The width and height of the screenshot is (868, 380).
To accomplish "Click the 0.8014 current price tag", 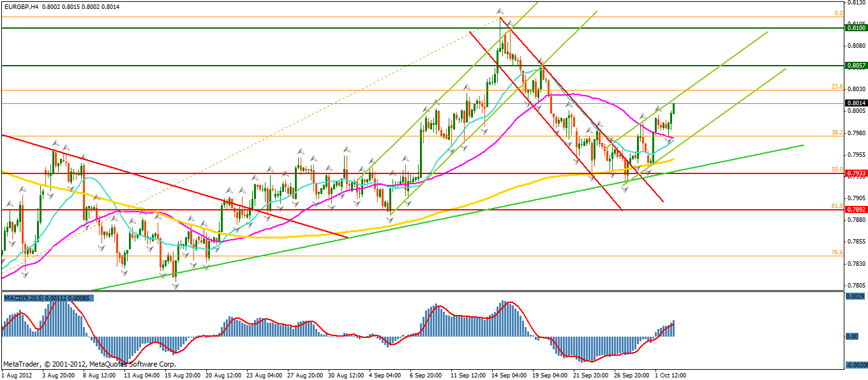I will pyautogui.click(x=855, y=103).
